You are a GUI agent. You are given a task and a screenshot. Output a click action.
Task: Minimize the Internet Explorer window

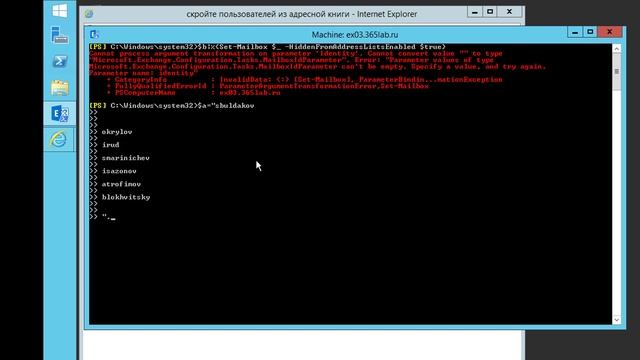tap(474, 12)
